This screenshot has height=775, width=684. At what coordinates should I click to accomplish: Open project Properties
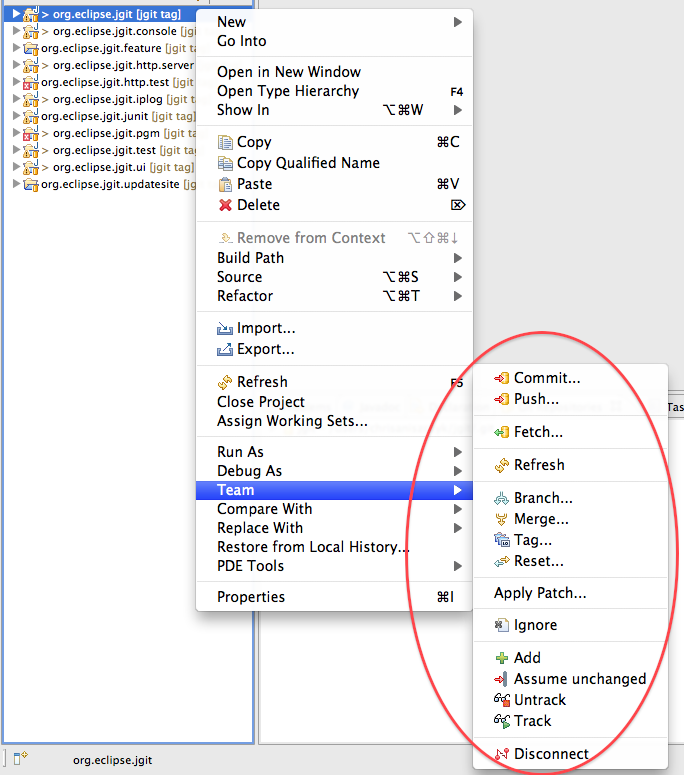pyautogui.click(x=334, y=597)
